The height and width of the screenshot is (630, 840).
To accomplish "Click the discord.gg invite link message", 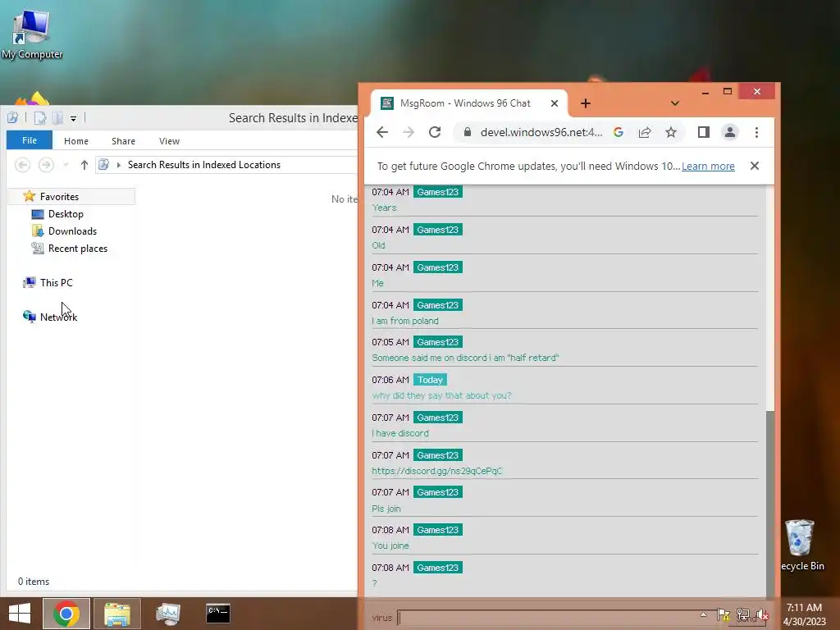I will 437,471.
